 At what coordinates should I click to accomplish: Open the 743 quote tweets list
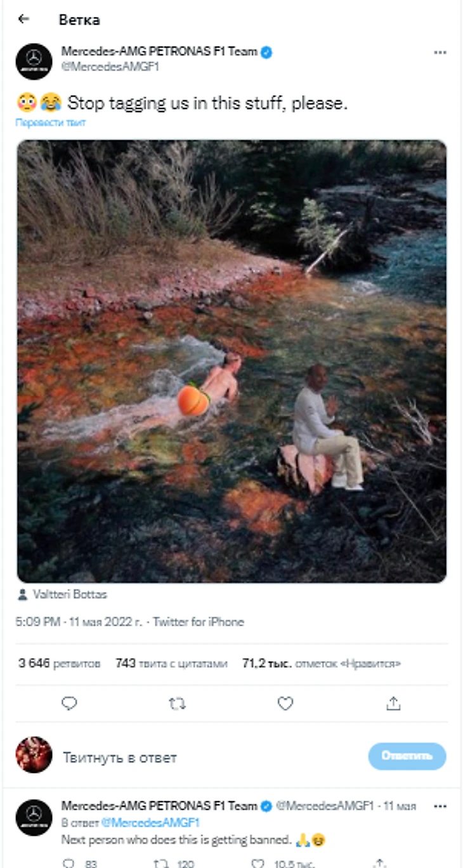pos(171,664)
